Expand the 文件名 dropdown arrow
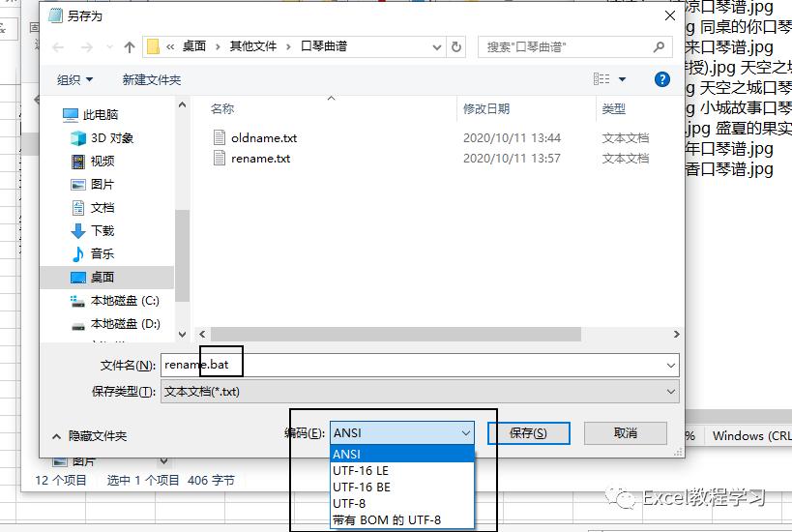This screenshot has width=792, height=532. 671,366
